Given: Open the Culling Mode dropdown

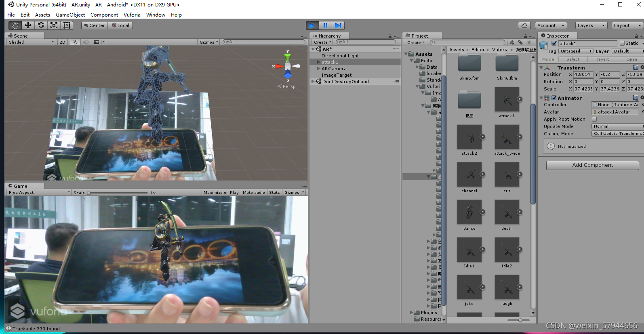Looking at the screenshot, I should click(618, 134).
